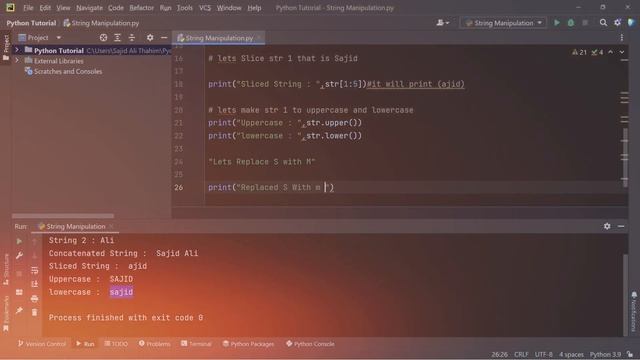Open Problems tool window
The height and width of the screenshot is (360, 640).
click(x=154, y=344)
